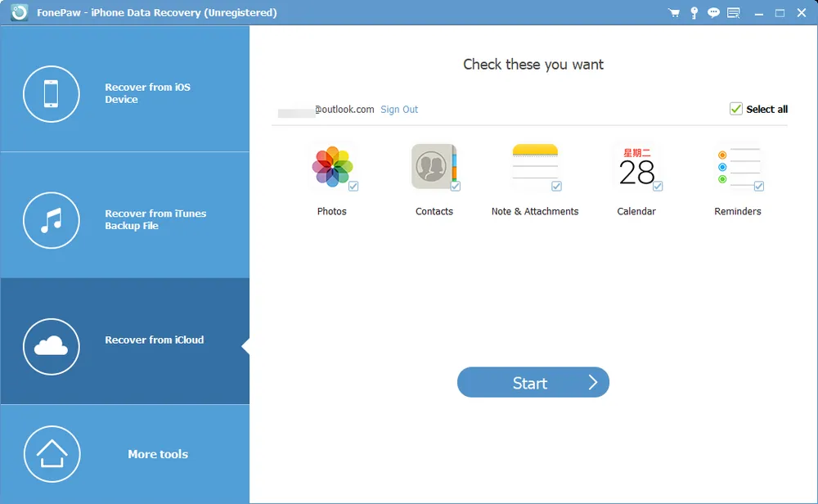Click the Note & Attachments label

pyautogui.click(x=535, y=211)
